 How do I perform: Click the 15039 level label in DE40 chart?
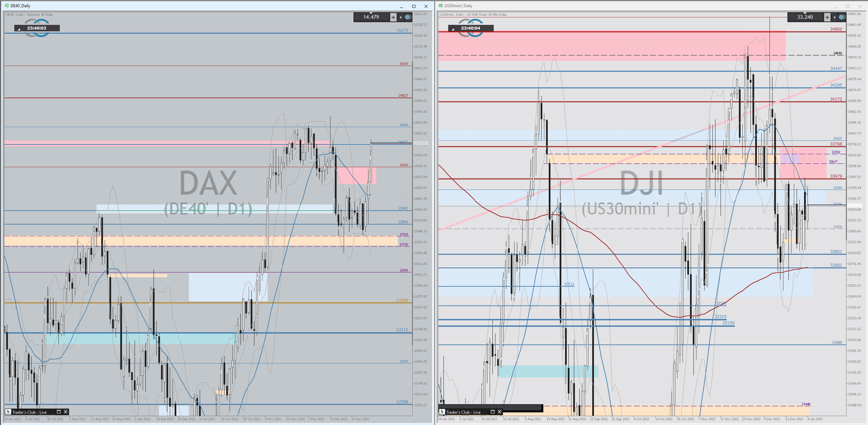point(404,64)
